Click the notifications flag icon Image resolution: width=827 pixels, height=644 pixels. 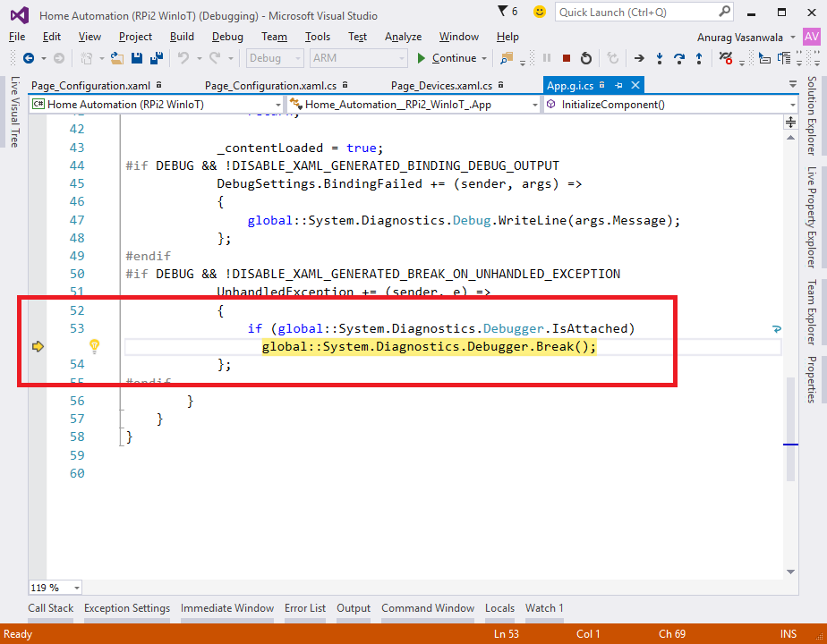pyautogui.click(x=501, y=11)
